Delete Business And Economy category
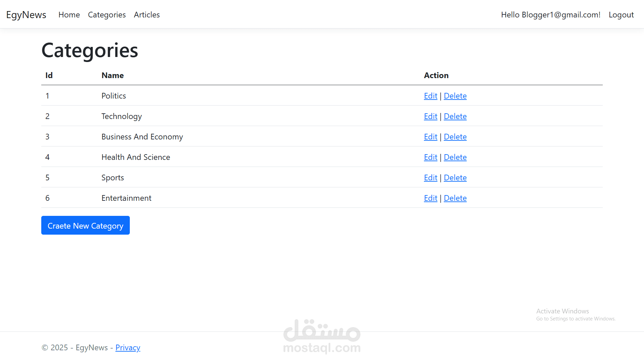Image resolution: width=644 pixels, height=362 pixels. (455, 137)
